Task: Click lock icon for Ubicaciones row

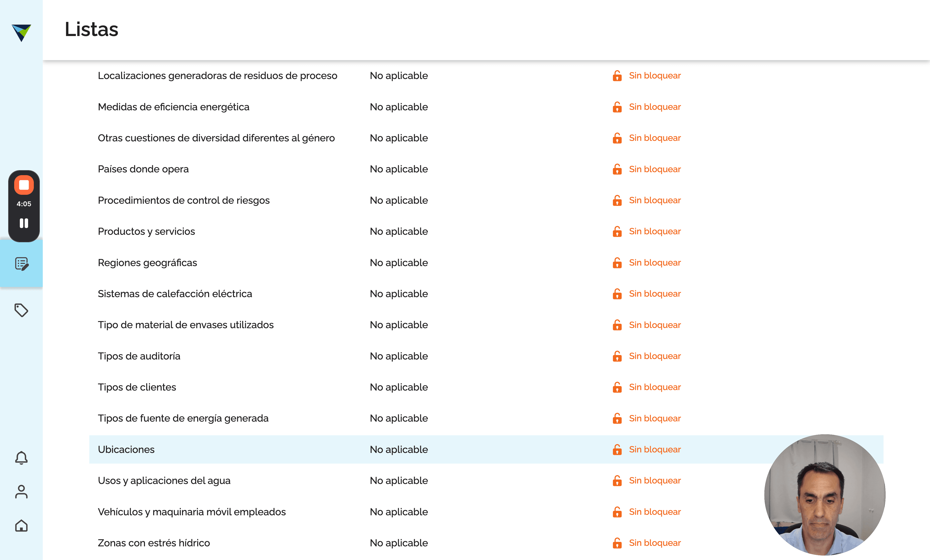Action: coord(617,449)
